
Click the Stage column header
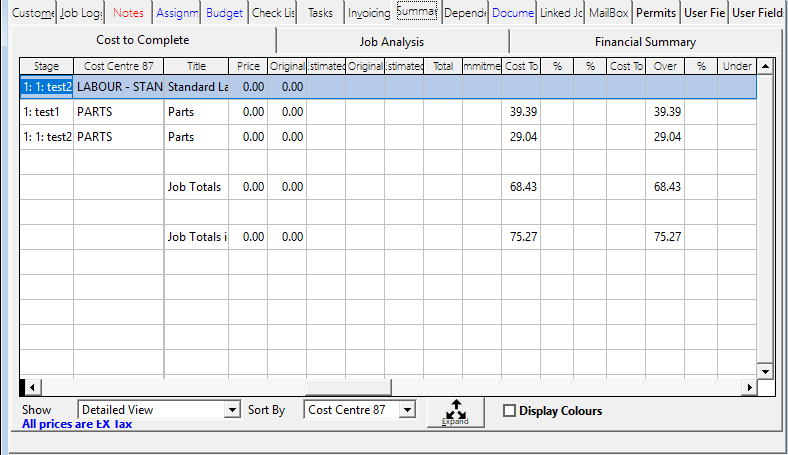point(46,66)
